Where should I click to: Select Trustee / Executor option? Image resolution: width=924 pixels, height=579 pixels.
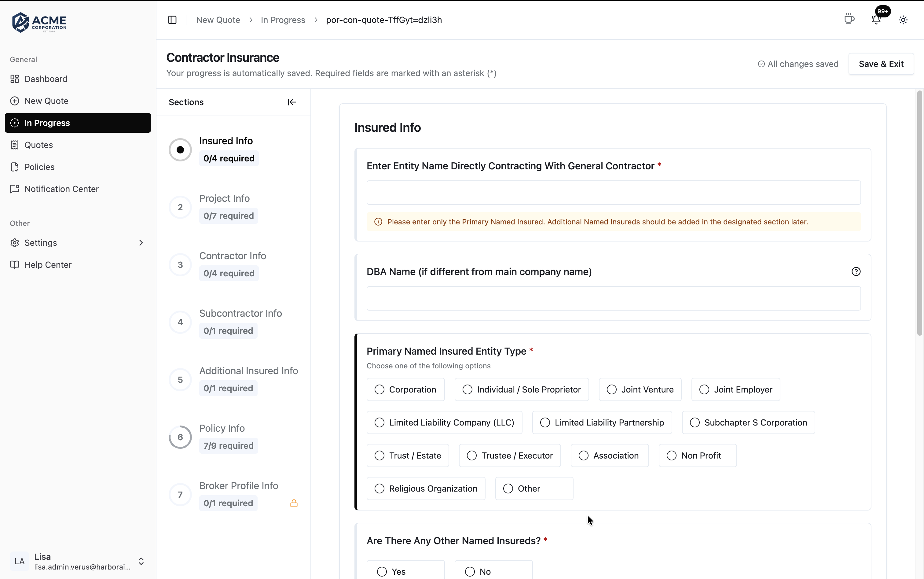click(509, 455)
